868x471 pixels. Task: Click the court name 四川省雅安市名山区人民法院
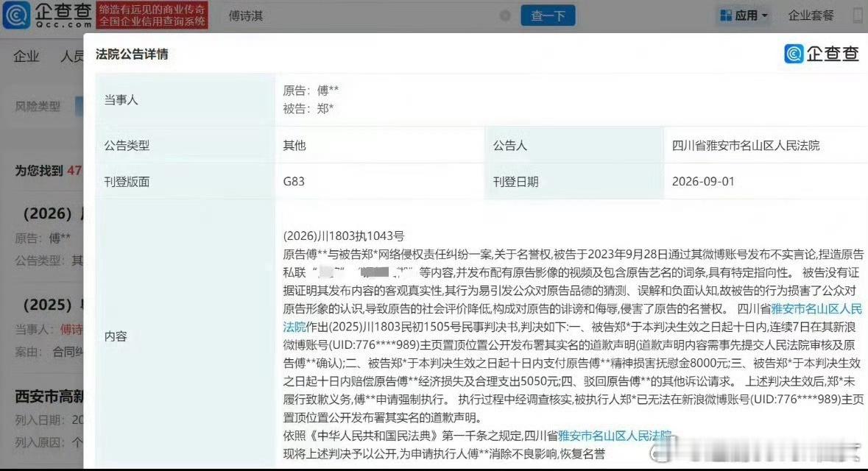(746, 146)
